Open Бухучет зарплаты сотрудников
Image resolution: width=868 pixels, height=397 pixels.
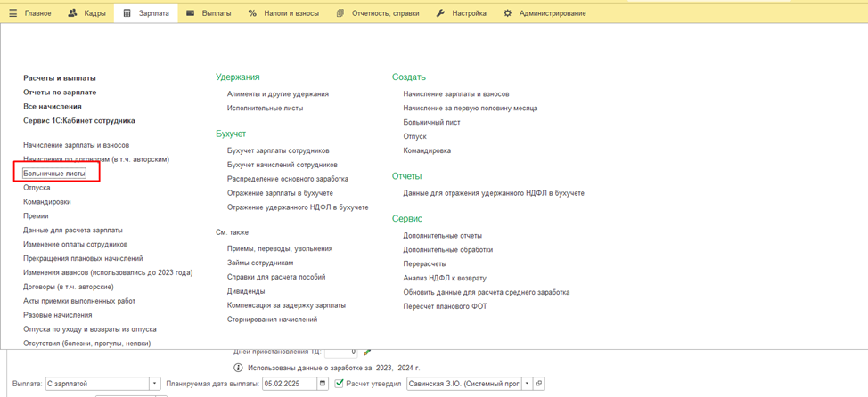278,151
